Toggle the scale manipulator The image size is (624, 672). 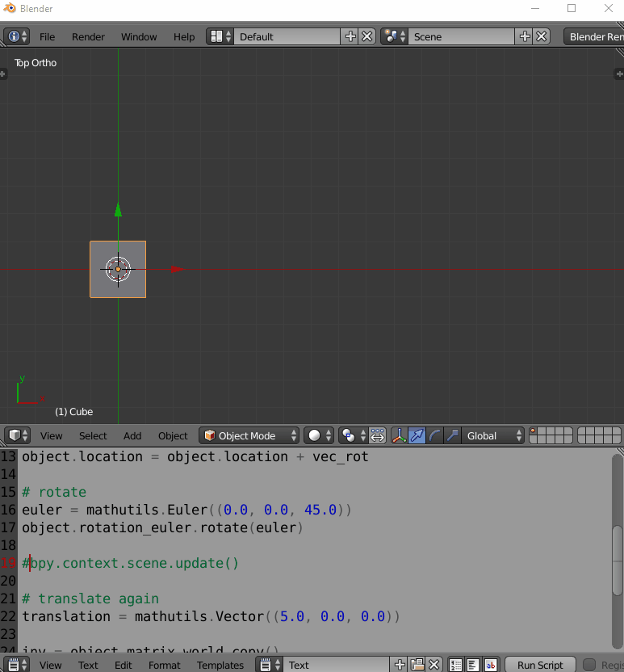coord(452,435)
